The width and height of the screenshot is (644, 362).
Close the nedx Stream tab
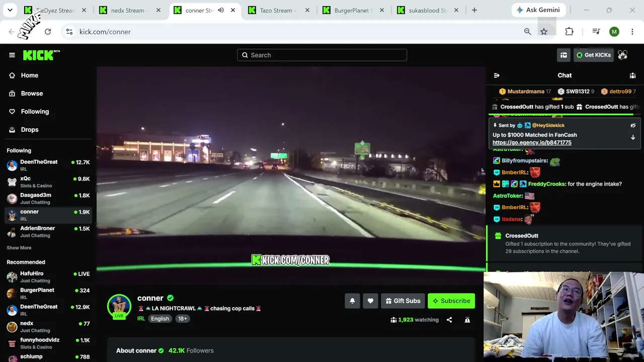[x=158, y=10]
